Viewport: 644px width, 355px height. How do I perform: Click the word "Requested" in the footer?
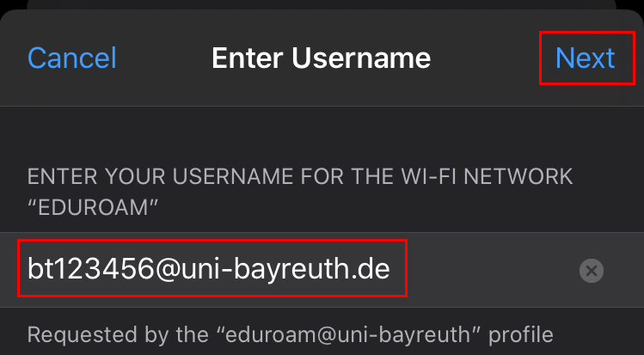[71, 333]
